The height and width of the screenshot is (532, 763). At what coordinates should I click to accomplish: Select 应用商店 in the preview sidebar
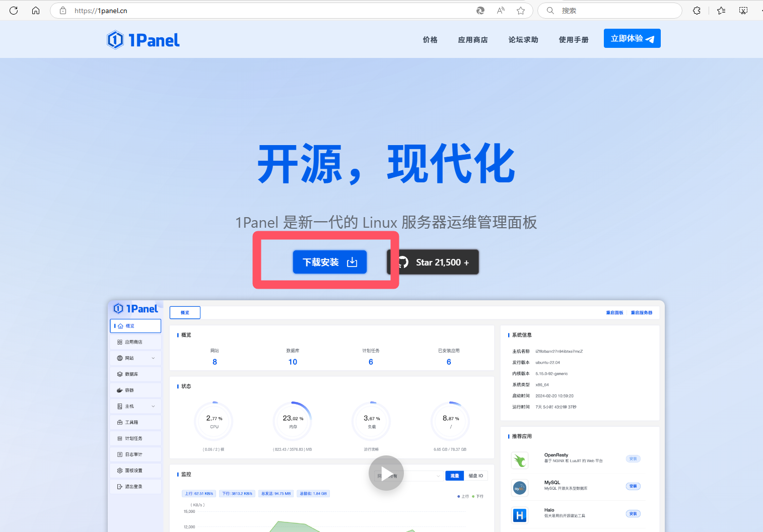coord(135,342)
